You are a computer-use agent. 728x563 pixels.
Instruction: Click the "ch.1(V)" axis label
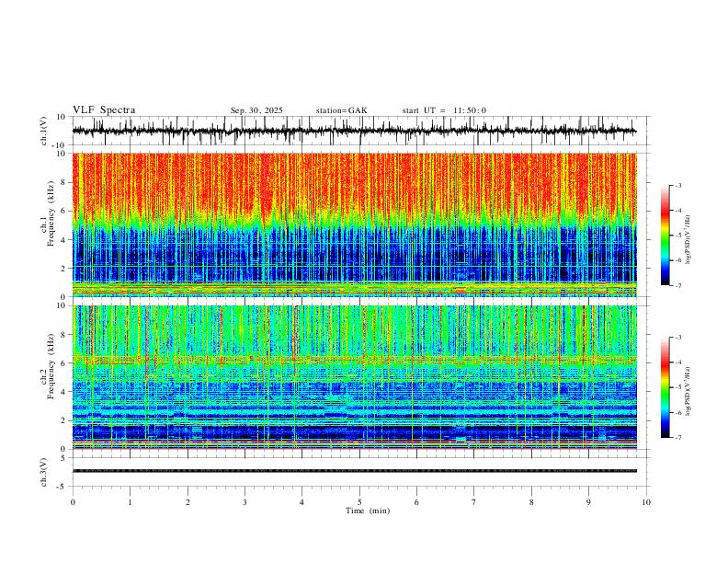(x=44, y=131)
